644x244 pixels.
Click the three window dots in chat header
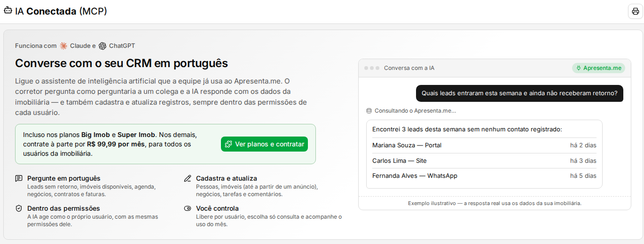coord(371,68)
